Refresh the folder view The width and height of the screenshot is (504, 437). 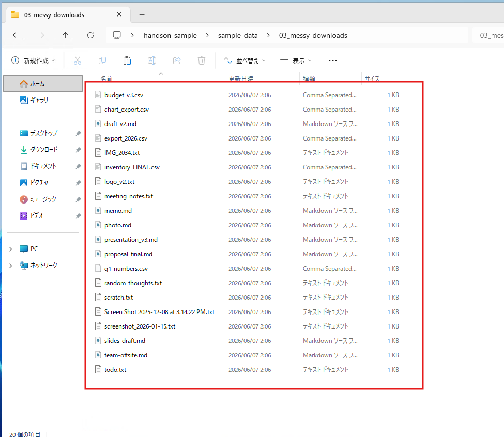(90, 35)
